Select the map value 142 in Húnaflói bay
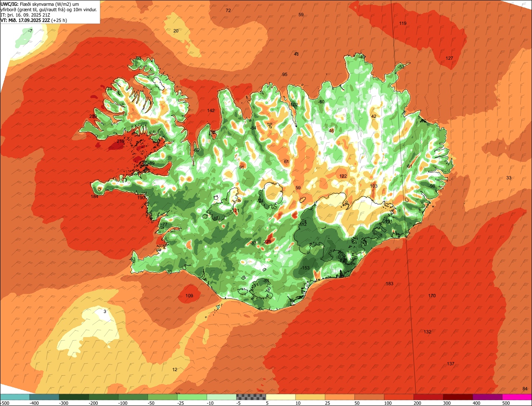 pos(211,110)
